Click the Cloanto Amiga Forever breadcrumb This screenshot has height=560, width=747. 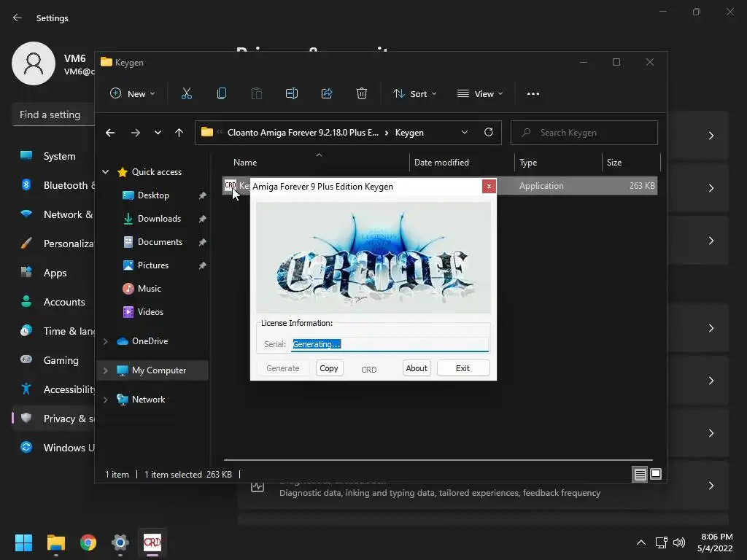click(303, 133)
